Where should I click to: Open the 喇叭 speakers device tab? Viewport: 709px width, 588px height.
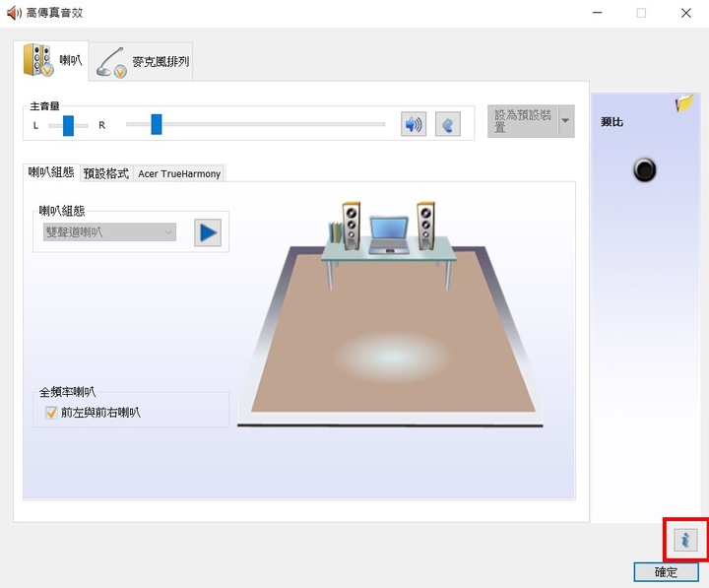[51, 61]
